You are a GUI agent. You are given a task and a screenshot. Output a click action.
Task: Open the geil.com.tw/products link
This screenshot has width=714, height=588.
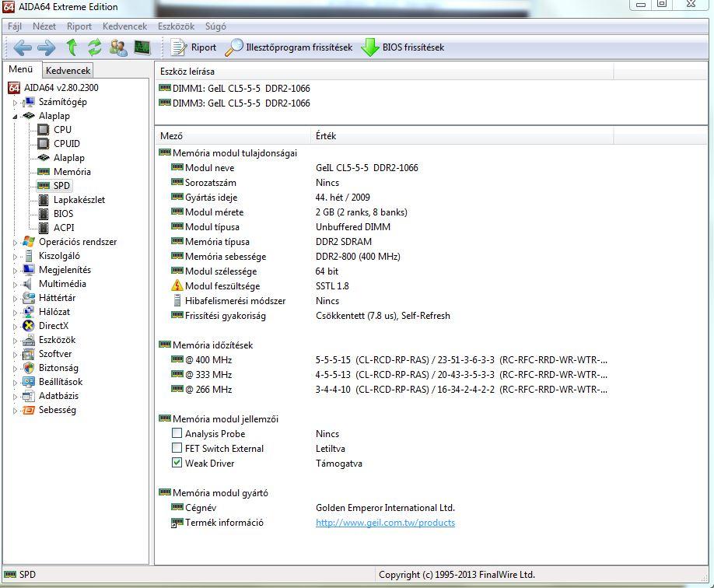385,523
